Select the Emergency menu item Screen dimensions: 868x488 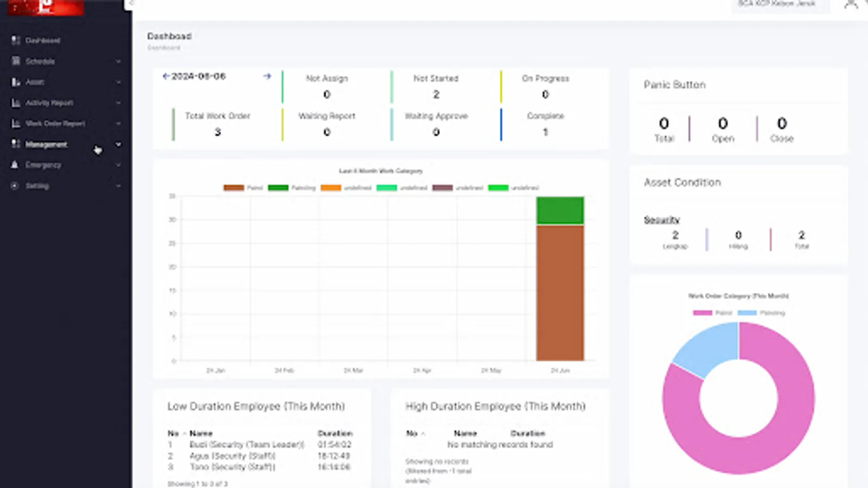click(x=42, y=165)
